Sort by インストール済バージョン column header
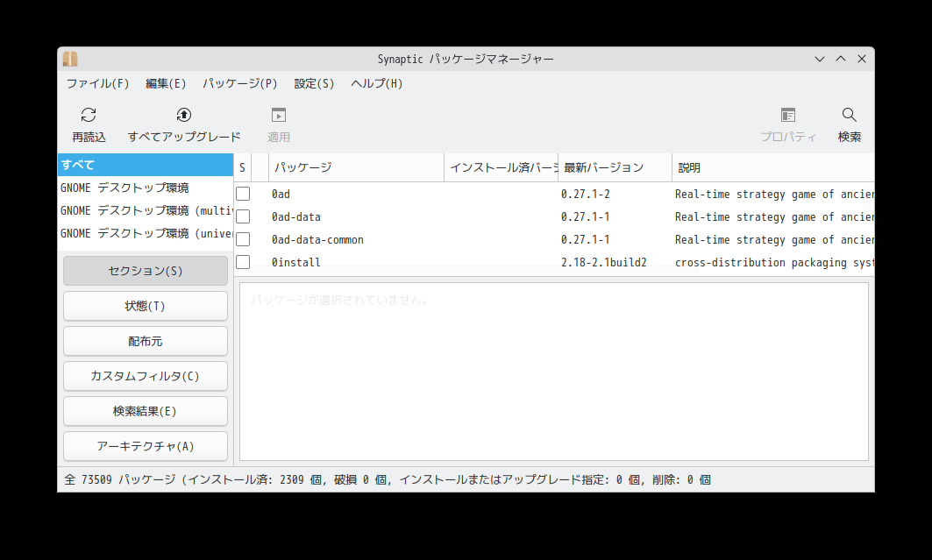The height and width of the screenshot is (560, 932). pyautogui.click(x=501, y=167)
